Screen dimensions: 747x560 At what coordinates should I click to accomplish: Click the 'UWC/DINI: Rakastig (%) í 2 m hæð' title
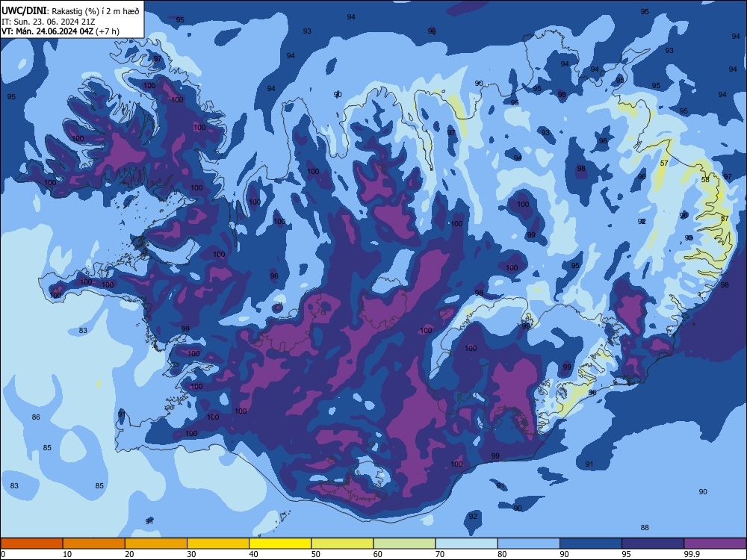(70, 11)
